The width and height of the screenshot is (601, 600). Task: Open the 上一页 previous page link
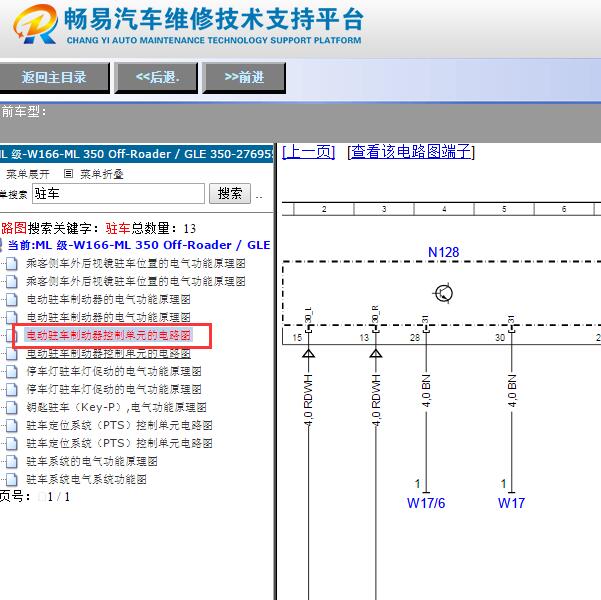click(x=309, y=152)
